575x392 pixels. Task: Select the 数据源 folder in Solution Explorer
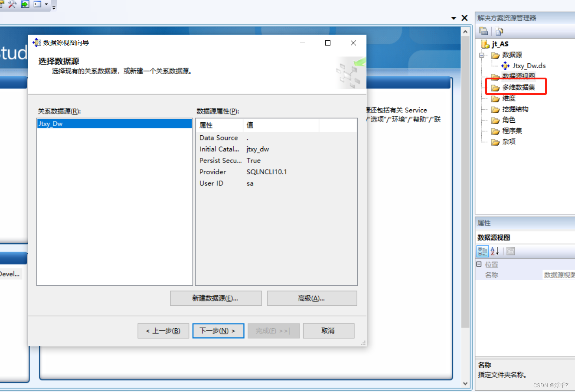[512, 55]
